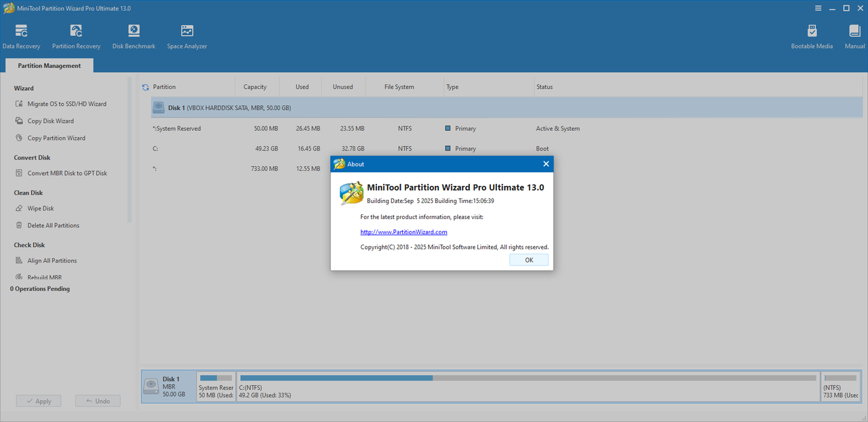Screen dimensions: 868x422
Task: Close the About dialog with X
Action: pyautogui.click(x=546, y=164)
